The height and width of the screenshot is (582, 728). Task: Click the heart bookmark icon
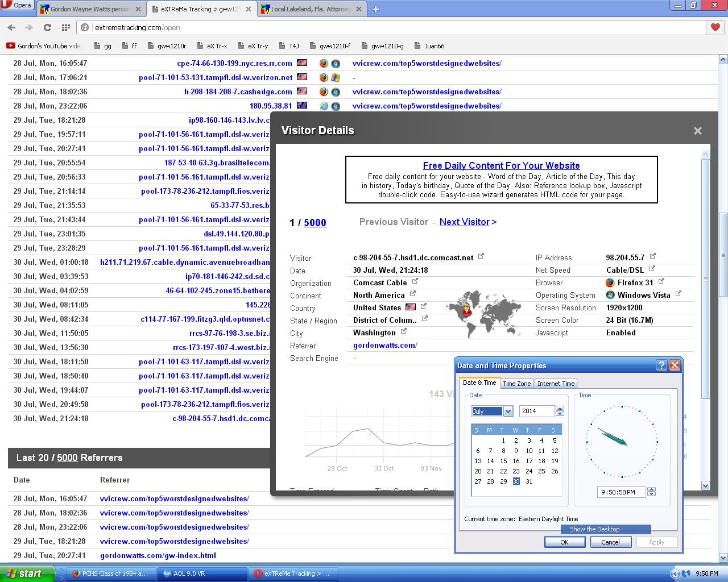pos(715,27)
